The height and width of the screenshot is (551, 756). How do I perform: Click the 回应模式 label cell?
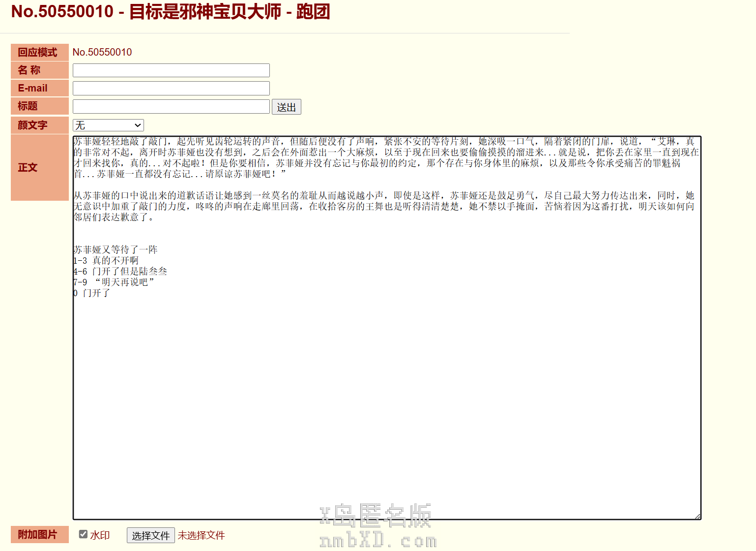(39, 52)
